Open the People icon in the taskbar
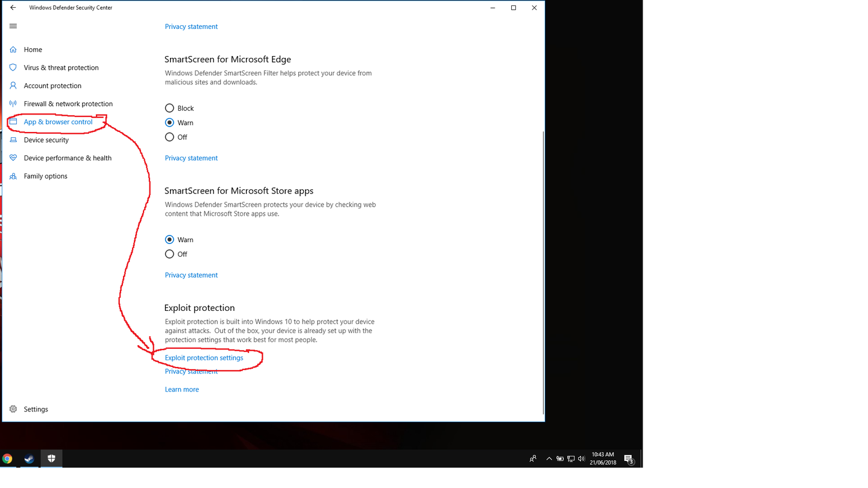The image size is (868, 488). pos(533,458)
